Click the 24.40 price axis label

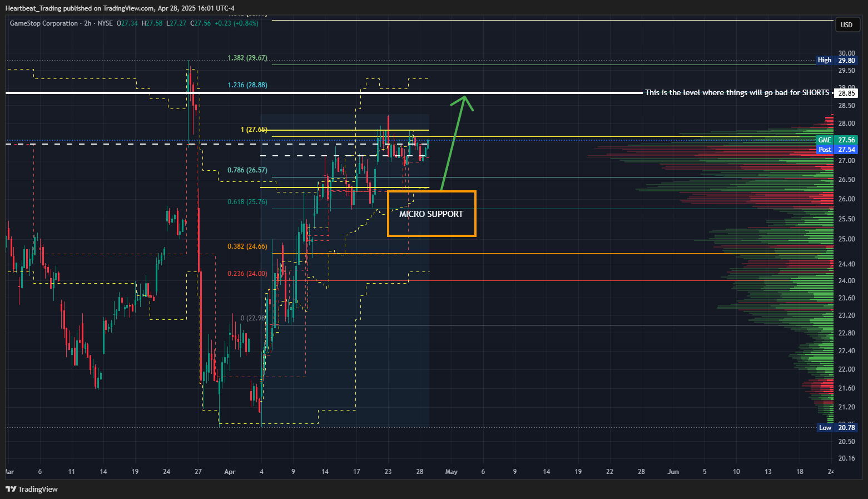[847, 264]
